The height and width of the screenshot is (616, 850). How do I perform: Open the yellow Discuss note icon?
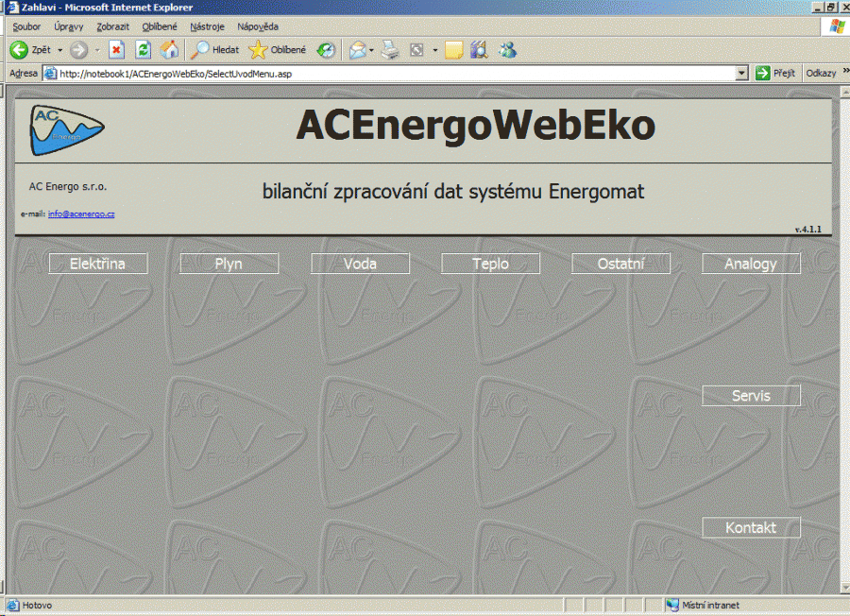point(453,50)
